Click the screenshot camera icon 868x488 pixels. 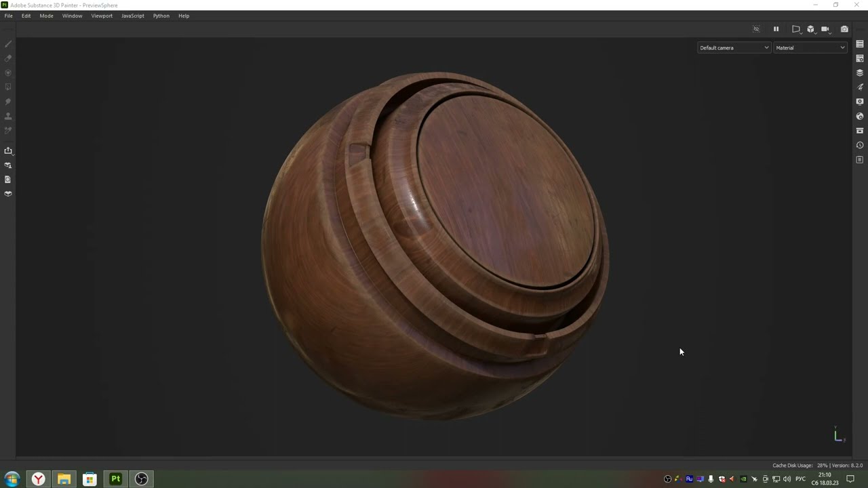tap(844, 29)
